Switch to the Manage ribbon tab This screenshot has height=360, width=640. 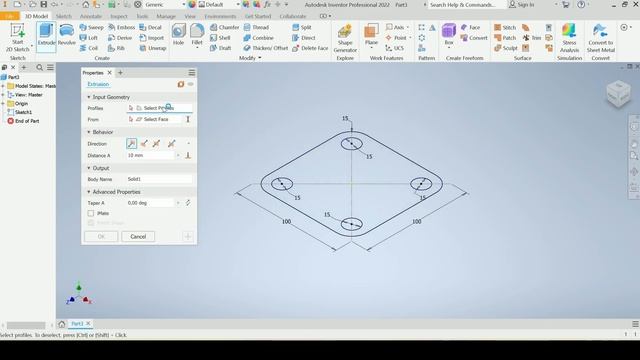pos(166,16)
